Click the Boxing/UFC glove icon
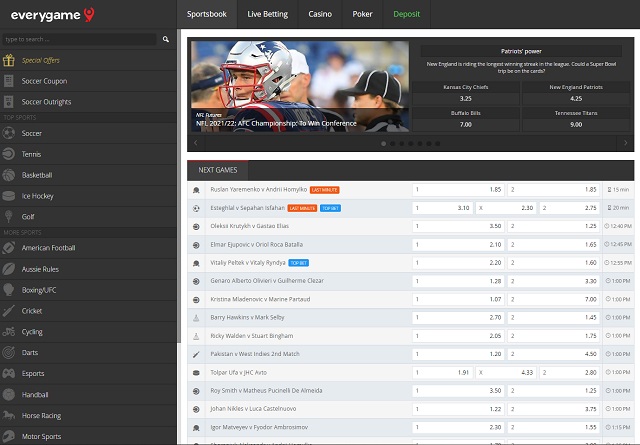The width and height of the screenshot is (640, 445). pyautogui.click(x=9, y=290)
